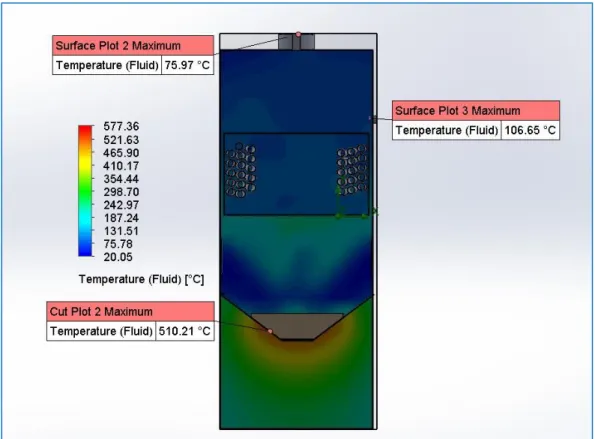Click the right tube coil bundle in the model
595x439 pixels.
coord(353,169)
